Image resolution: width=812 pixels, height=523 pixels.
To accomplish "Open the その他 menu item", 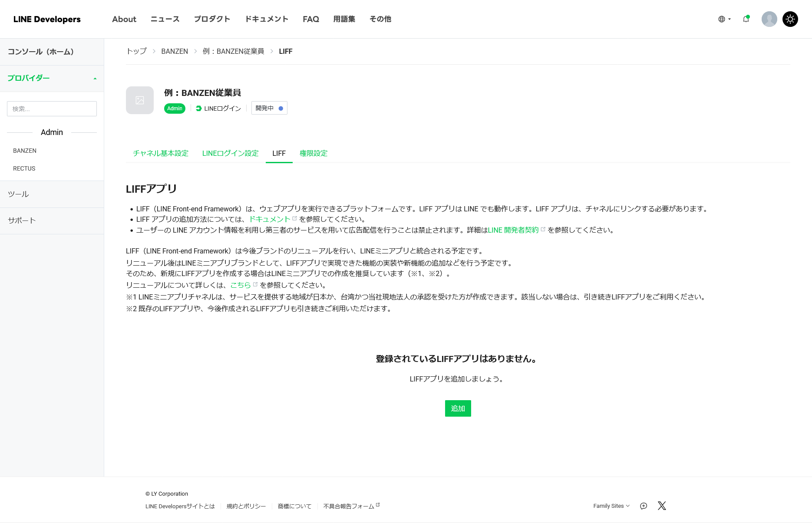I will click(x=380, y=19).
